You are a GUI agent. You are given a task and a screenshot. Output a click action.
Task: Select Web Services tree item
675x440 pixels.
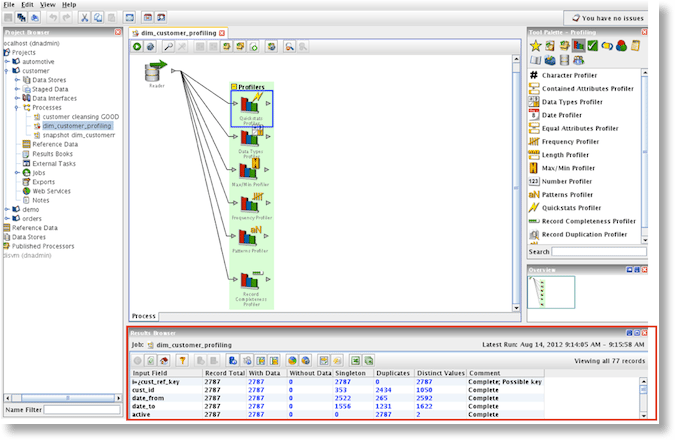pos(46,191)
